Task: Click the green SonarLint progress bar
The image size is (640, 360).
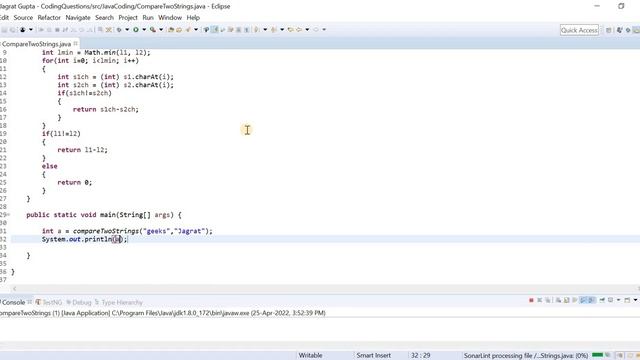Action: point(597,355)
